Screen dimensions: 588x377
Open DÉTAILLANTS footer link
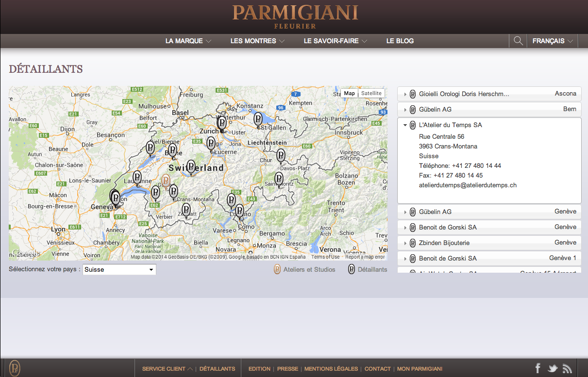[x=217, y=369]
